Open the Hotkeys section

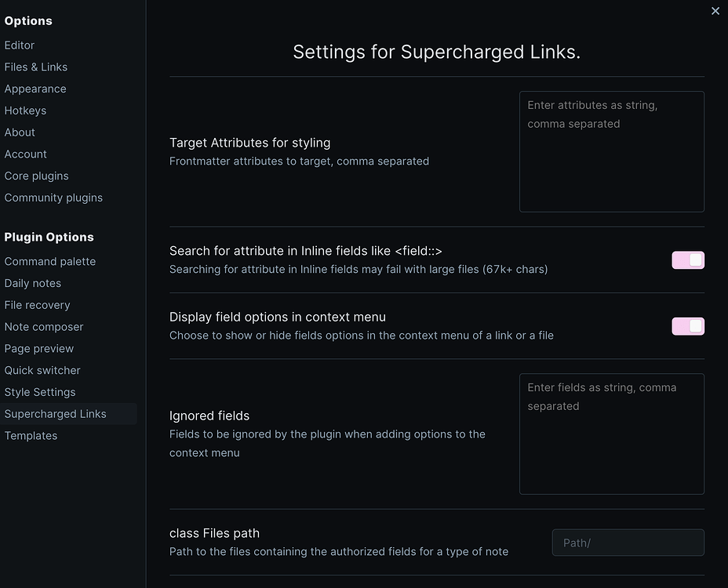coord(25,111)
